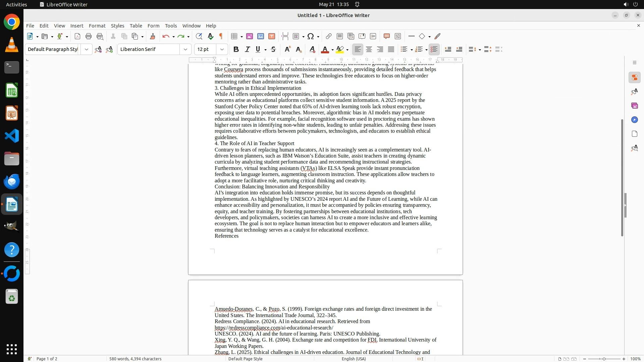Screen dimensions: 644x362
Task: Click Clone Formatting paintbrush icon
Action: pyautogui.click(x=153, y=37)
